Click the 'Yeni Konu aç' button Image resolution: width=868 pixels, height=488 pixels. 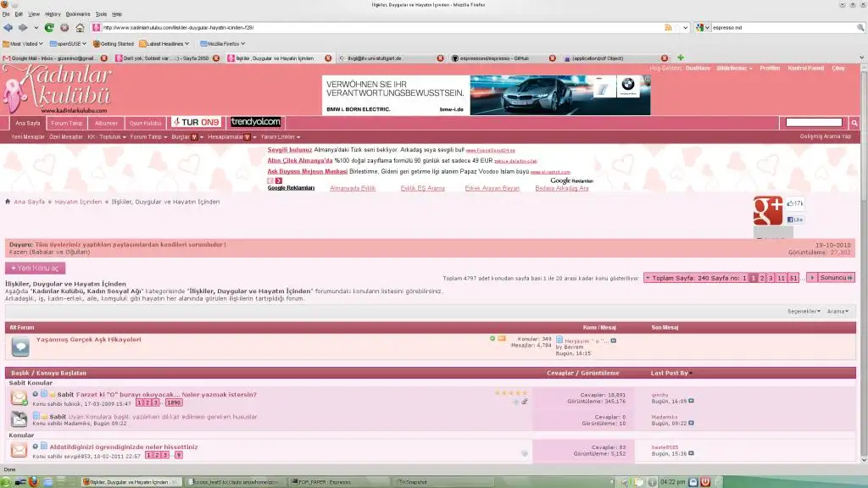tap(36, 268)
